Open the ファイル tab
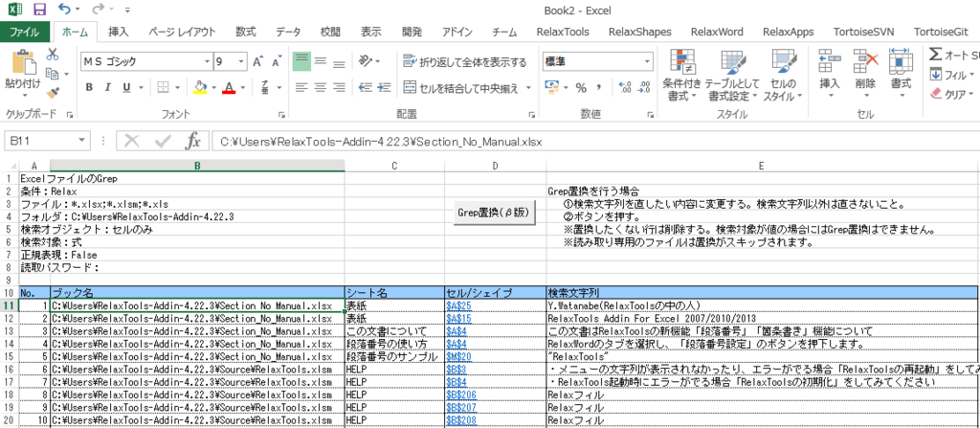980x428 pixels. (25, 32)
